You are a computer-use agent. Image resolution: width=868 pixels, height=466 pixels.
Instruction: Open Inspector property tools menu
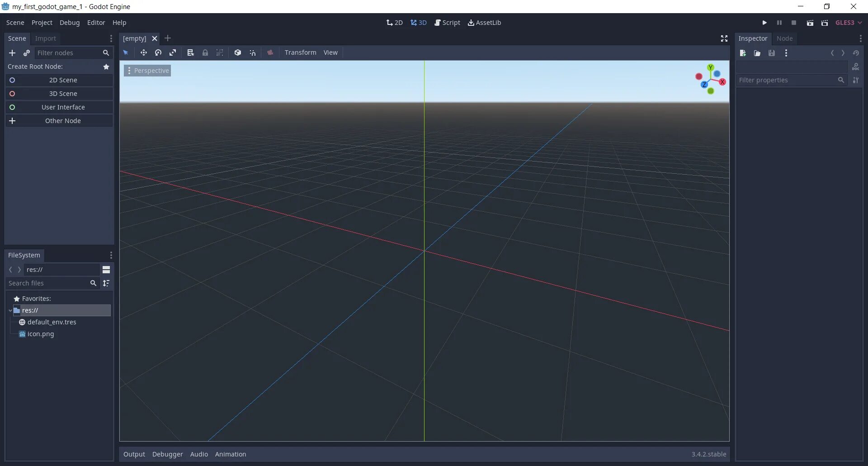click(x=855, y=80)
